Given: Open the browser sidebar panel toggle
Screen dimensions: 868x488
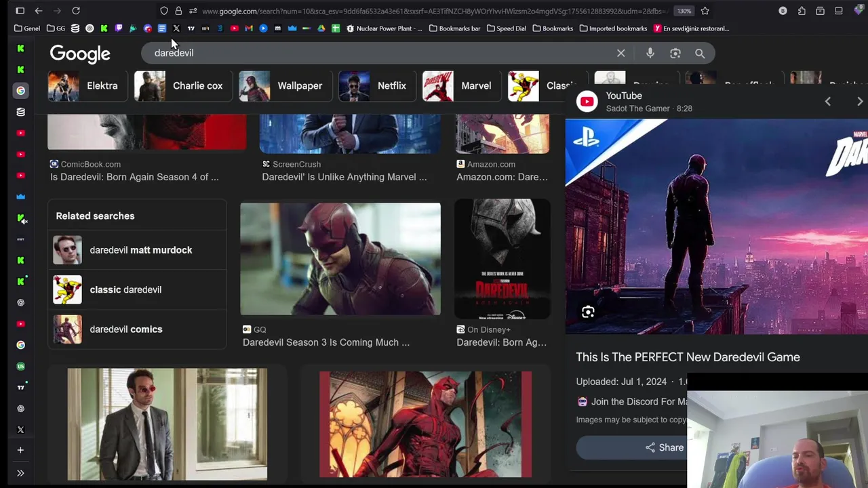Looking at the screenshot, I should 20,11.
